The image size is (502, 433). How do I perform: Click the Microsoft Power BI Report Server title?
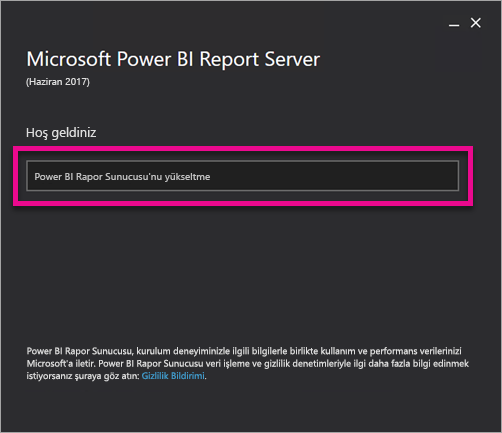coord(173,59)
